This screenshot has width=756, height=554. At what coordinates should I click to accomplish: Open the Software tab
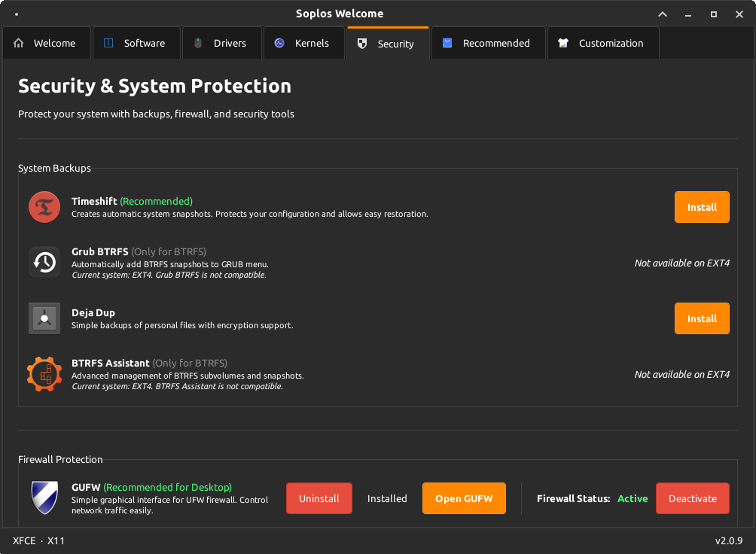pos(136,43)
